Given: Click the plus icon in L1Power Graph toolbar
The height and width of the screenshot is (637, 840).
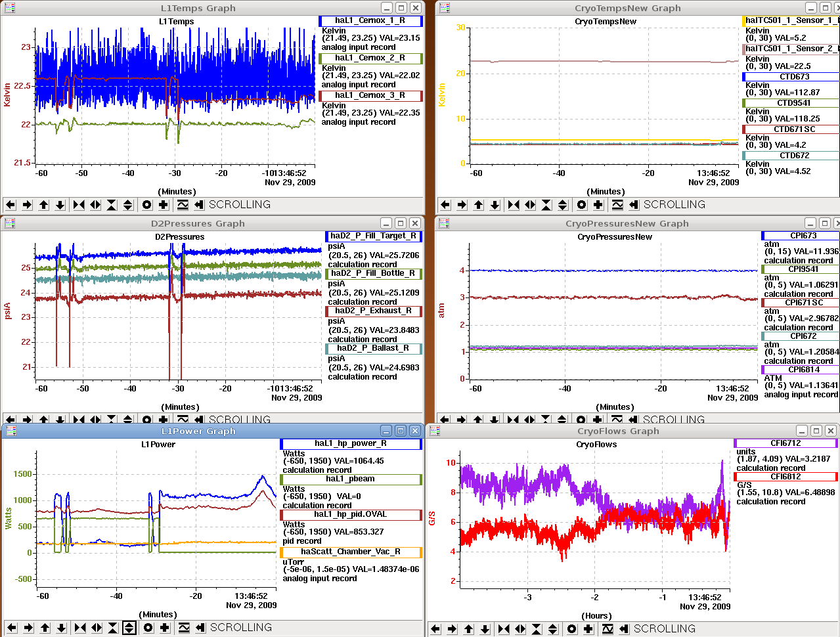Looking at the screenshot, I should point(165,628).
